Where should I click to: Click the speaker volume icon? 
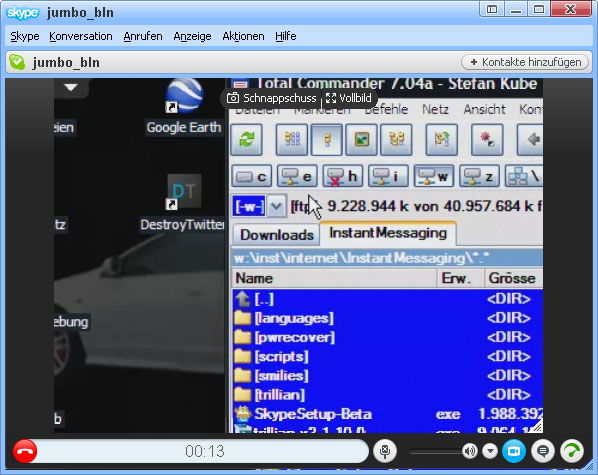[470, 451]
